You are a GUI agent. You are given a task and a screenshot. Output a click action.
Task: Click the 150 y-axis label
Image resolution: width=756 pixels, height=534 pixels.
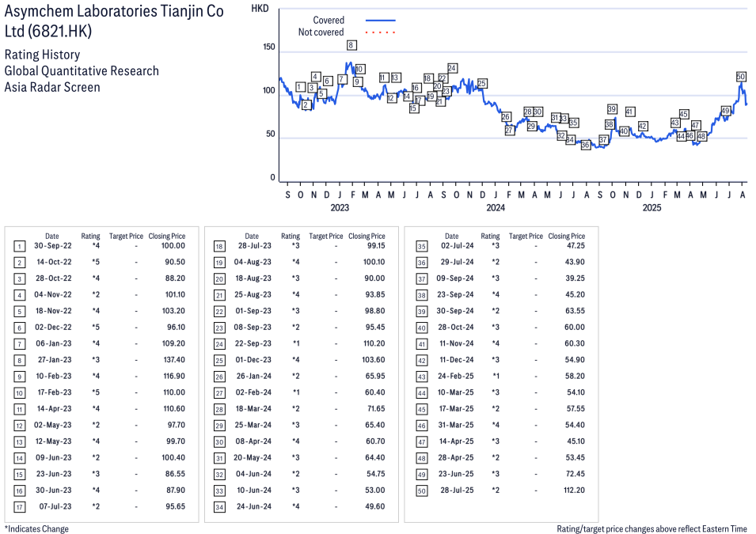(269, 47)
